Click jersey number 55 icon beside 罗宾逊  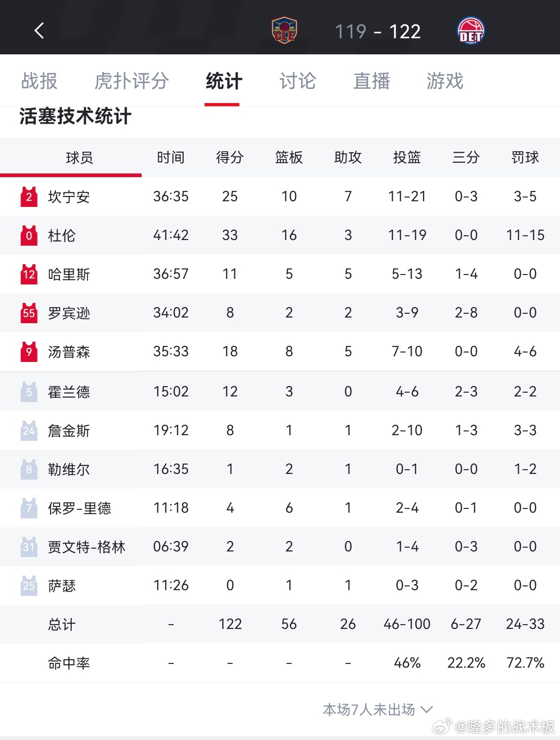tap(29, 313)
